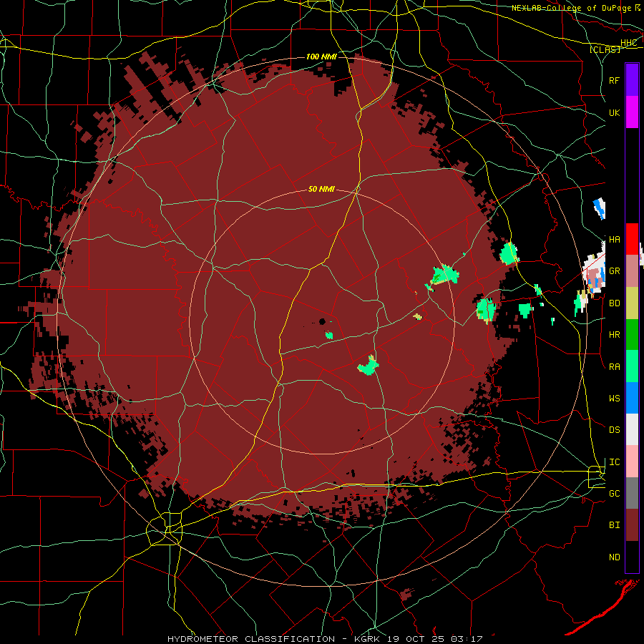Click the DS legend label
The height and width of the screenshot is (644, 644).
(615, 430)
